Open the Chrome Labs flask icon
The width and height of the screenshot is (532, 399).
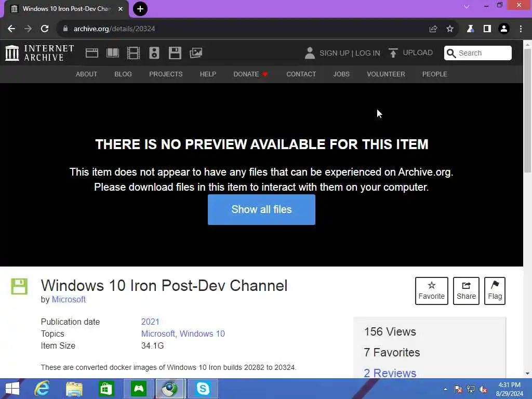coord(470,29)
